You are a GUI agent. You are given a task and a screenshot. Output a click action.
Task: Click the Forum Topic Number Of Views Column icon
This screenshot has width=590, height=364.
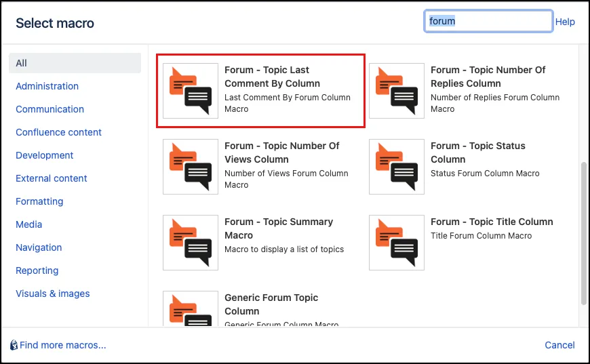point(191,167)
